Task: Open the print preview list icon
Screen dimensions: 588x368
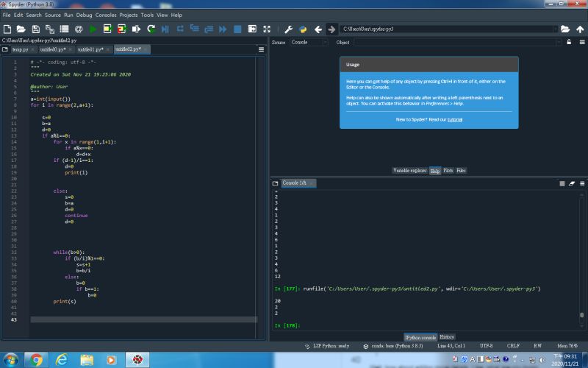Action: (x=64, y=29)
